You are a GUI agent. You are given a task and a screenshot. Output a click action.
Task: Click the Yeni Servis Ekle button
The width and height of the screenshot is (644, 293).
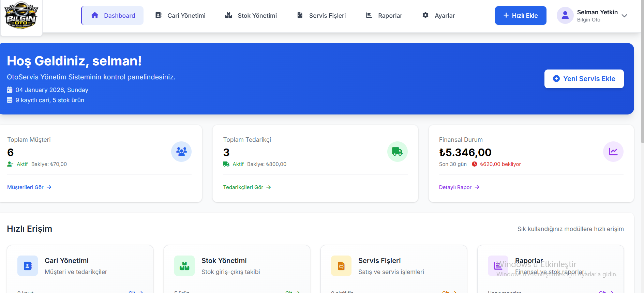pyautogui.click(x=584, y=79)
